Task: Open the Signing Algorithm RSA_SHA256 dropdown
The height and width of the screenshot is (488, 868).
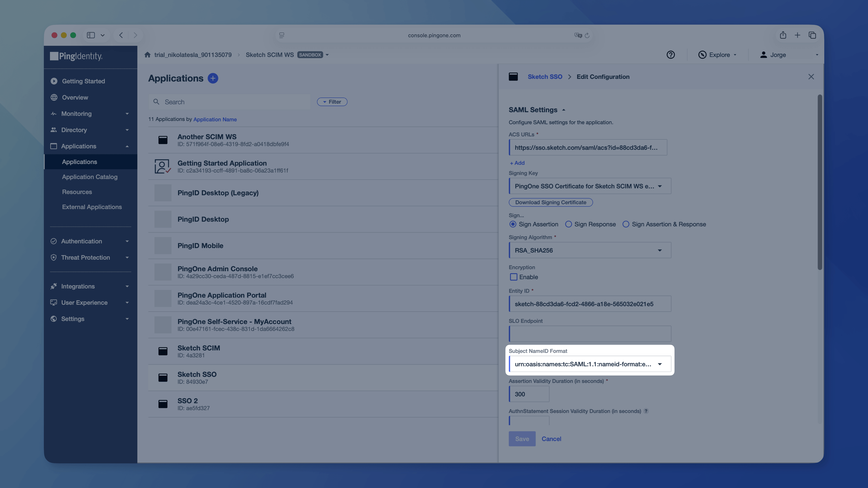Action: pyautogui.click(x=590, y=250)
